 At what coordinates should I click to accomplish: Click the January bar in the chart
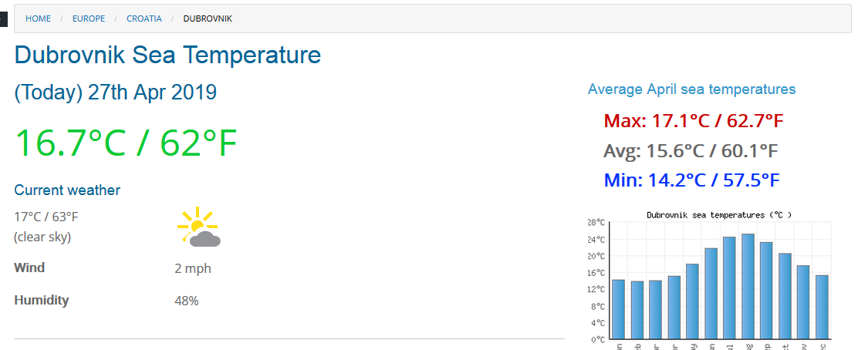point(618,309)
